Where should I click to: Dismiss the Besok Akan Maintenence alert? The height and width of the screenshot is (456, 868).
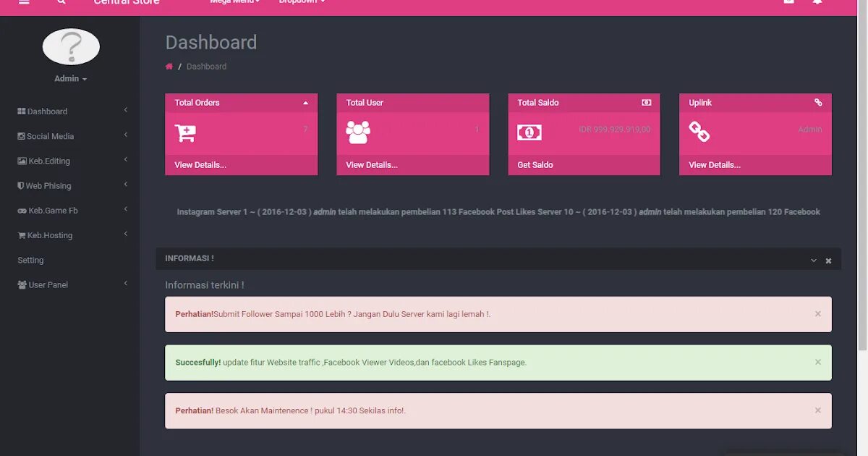(x=818, y=410)
